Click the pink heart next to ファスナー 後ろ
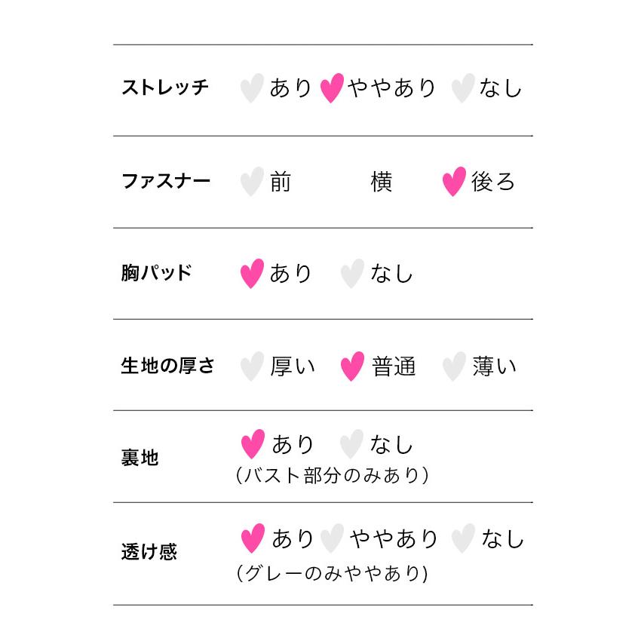The height and width of the screenshot is (644, 644). tap(453, 182)
